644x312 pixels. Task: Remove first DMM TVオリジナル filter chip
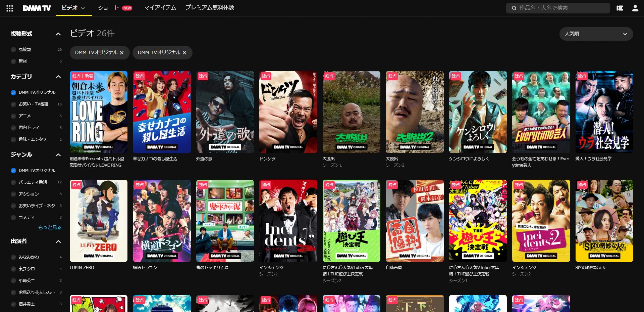point(122,53)
